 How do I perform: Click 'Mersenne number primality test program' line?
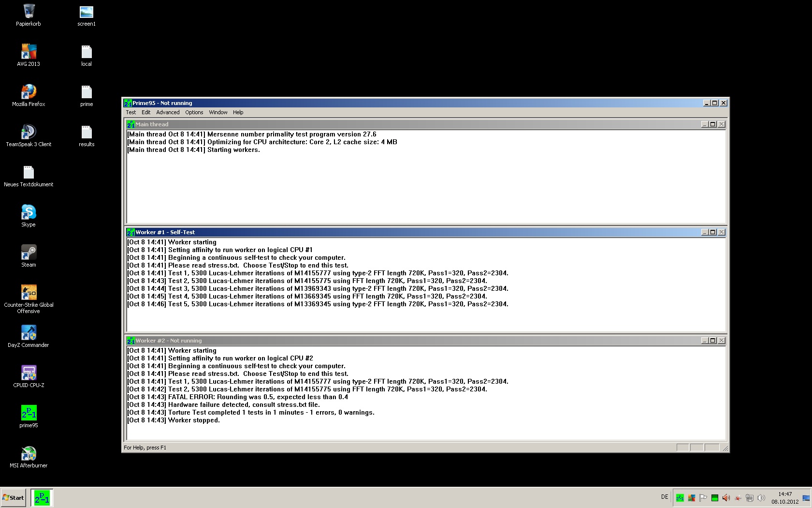click(251, 134)
